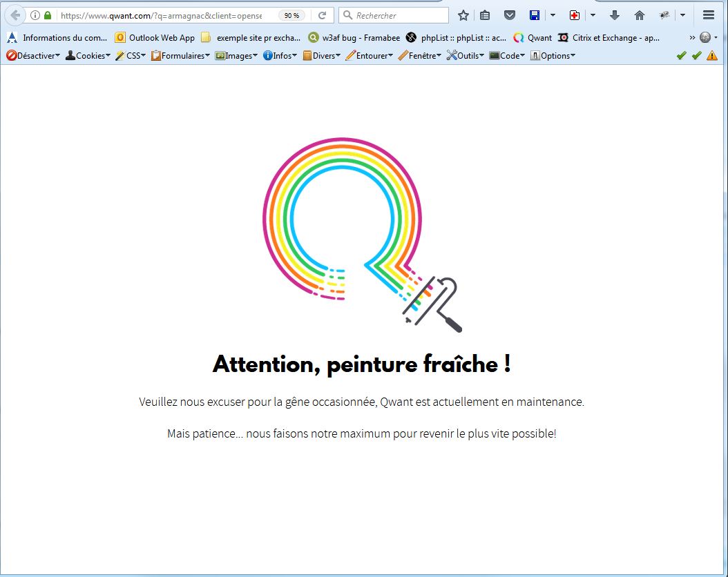
Task: Open the Formulaires toolbar menu
Action: pyautogui.click(x=180, y=55)
